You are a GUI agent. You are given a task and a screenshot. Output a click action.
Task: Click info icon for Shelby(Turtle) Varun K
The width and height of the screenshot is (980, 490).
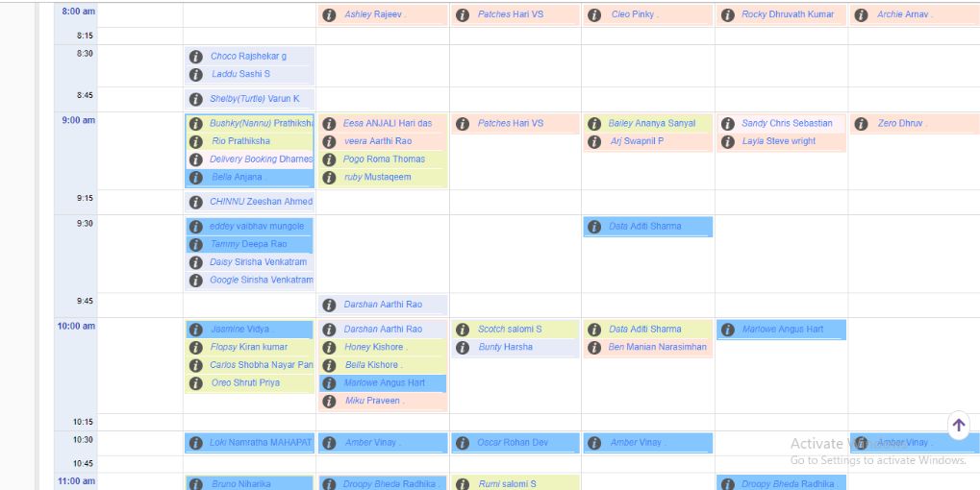point(195,99)
